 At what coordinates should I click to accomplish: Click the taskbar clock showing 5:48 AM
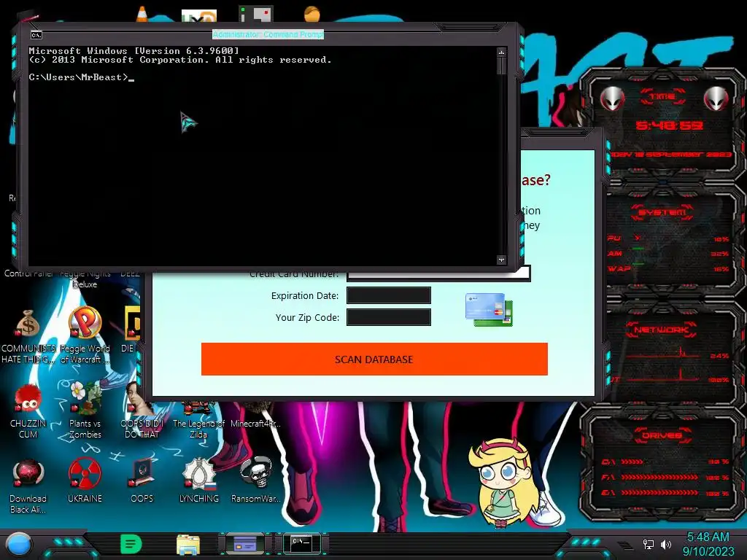click(708, 537)
